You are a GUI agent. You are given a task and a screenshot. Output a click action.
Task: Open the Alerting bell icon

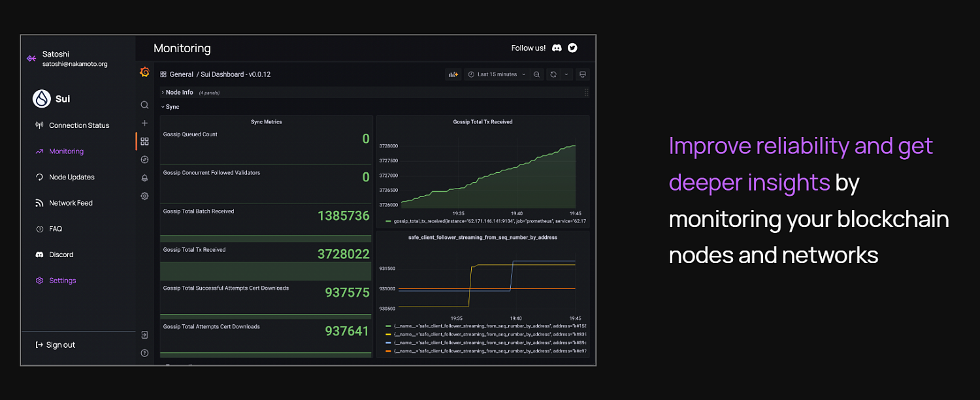[x=144, y=177]
